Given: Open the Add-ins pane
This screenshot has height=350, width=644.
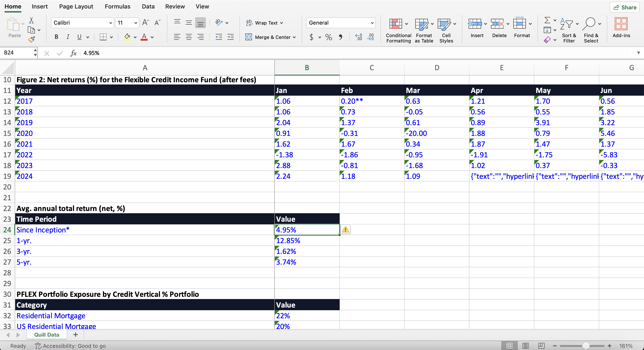Looking at the screenshot, I should click(x=621, y=28).
